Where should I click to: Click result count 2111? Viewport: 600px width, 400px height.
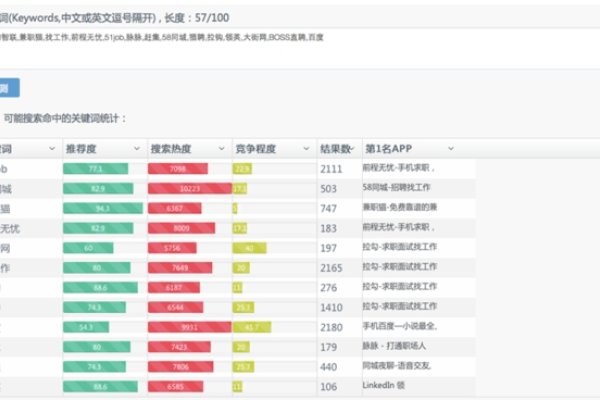click(331, 169)
